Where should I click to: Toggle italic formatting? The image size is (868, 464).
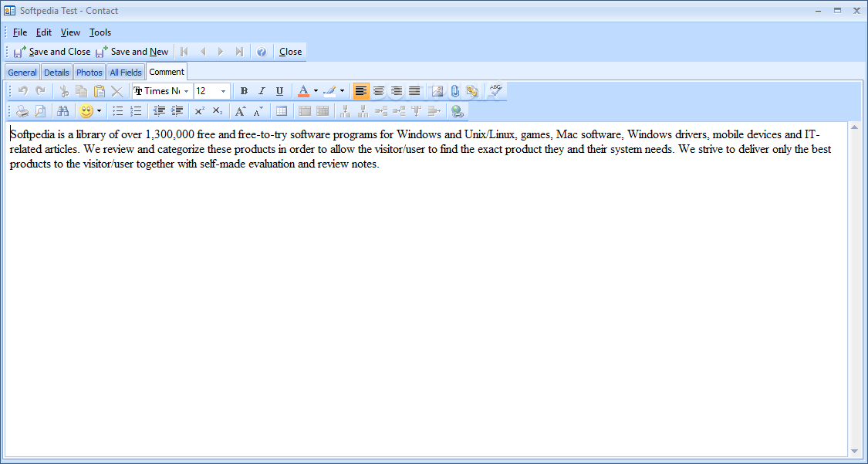point(262,91)
